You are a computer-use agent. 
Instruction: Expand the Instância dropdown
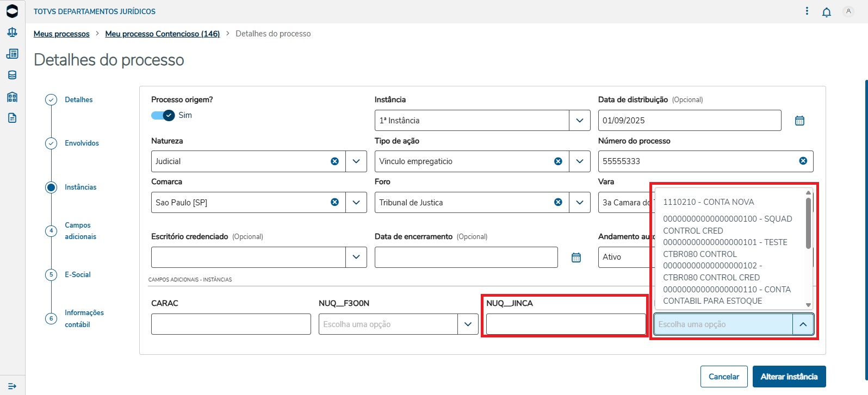pos(579,121)
